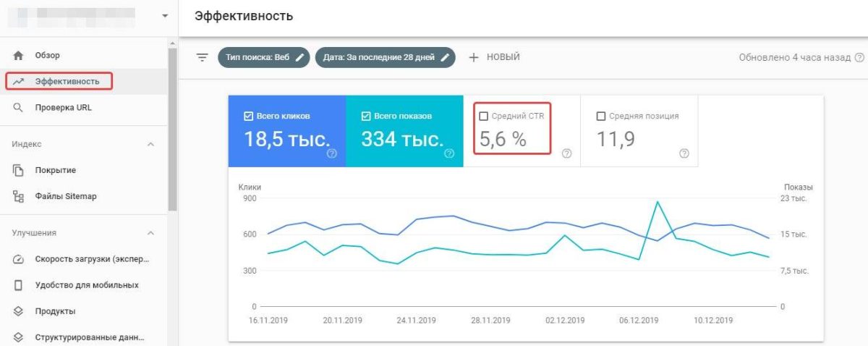Screen dimensions: 868x346
Task: Enable the Средний CTR checkbox
Action: (x=484, y=116)
